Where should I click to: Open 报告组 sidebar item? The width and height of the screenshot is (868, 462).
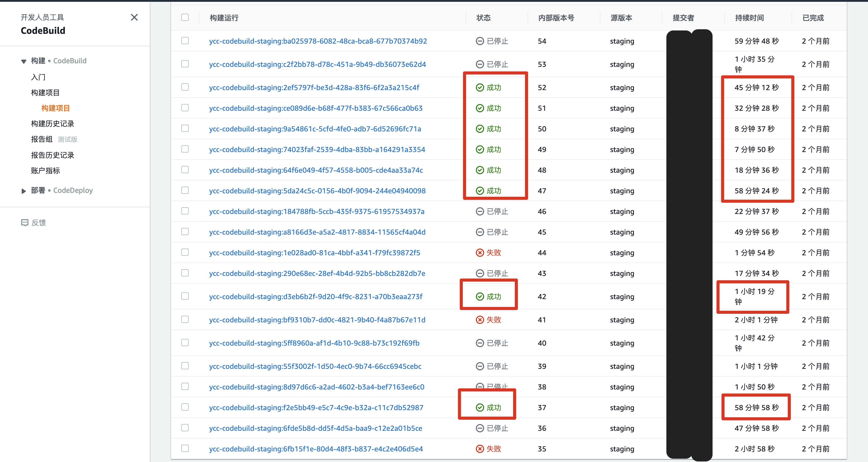point(42,139)
